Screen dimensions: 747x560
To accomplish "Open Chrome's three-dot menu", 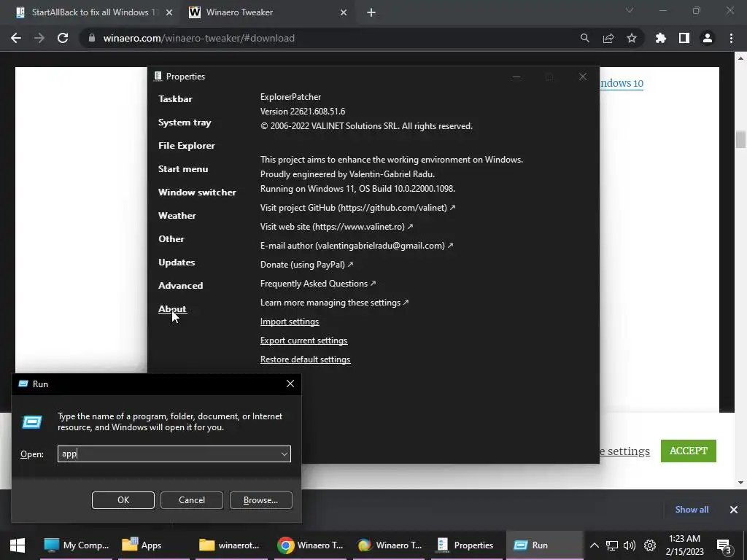I will pyautogui.click(x=731, y=38).
